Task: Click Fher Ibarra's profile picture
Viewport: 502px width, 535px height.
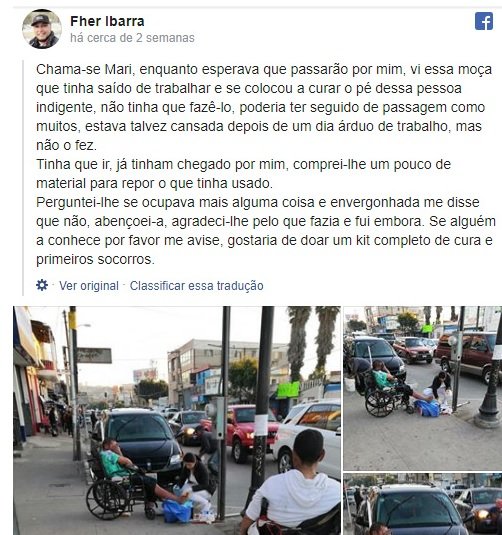Action: point(42,29)
